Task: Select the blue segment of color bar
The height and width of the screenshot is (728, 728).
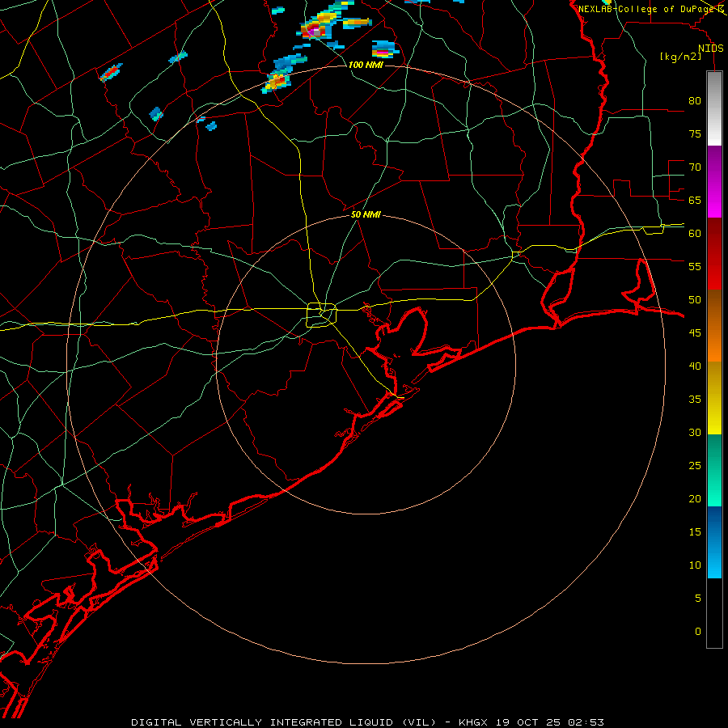Action: point(714,542)
